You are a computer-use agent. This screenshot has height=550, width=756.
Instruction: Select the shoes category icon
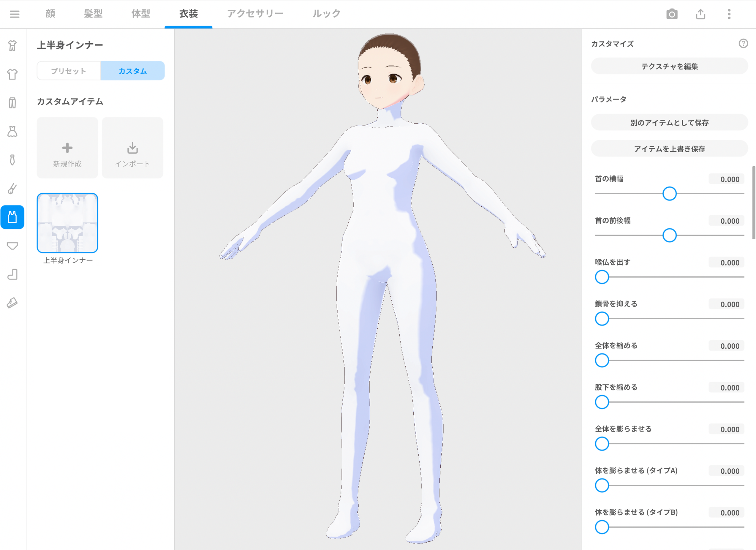pyautogui.click(x=12, y=303)
